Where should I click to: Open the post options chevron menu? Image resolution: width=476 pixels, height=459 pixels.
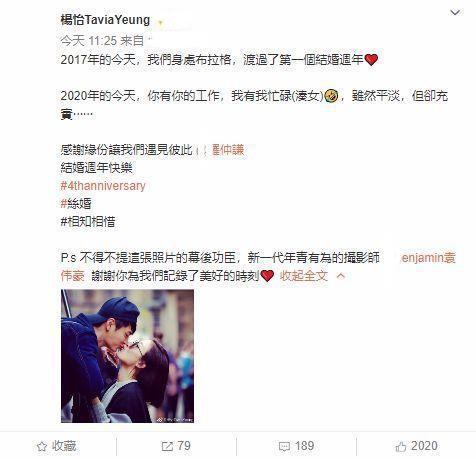[455, 13]
